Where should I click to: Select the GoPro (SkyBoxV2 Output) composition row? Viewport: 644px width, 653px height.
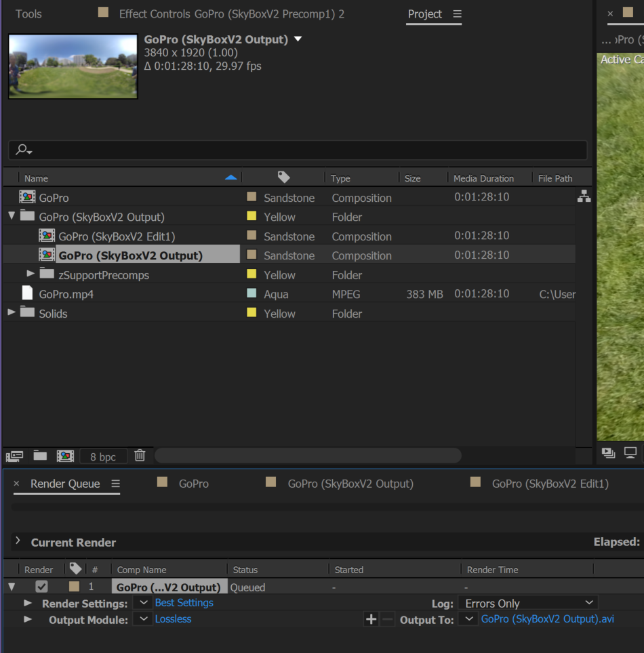289,255
